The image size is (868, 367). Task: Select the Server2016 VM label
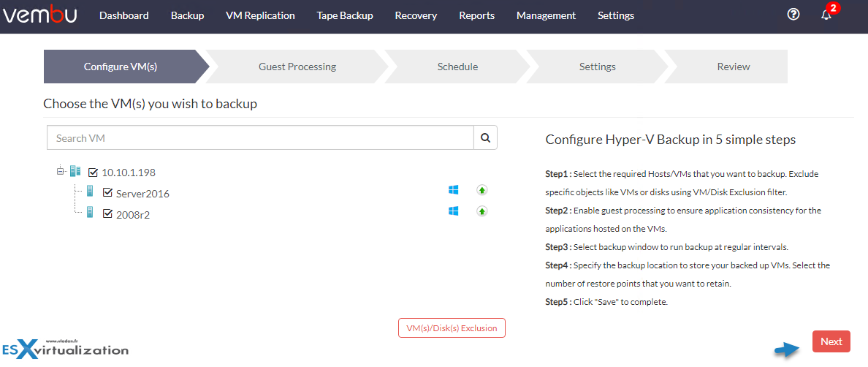[x=142, y=194]
